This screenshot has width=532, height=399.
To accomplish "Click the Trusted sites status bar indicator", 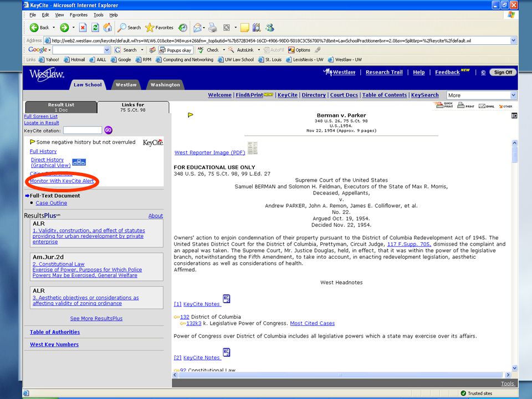I will [x=477, y=393].
